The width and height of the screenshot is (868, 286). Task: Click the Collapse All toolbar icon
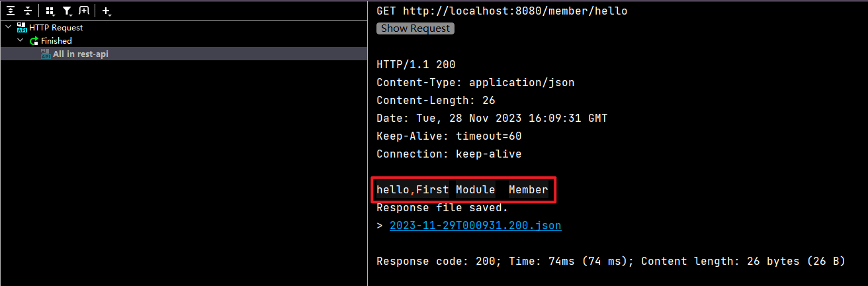tap(28, 11)
